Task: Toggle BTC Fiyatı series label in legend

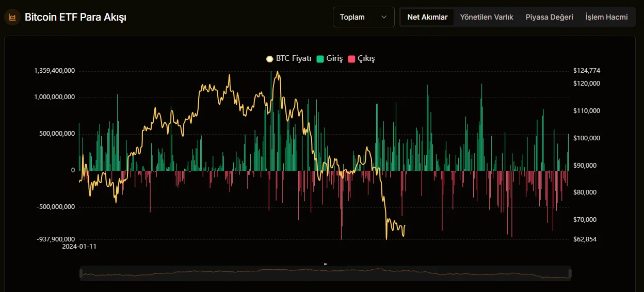Action: 294,59
